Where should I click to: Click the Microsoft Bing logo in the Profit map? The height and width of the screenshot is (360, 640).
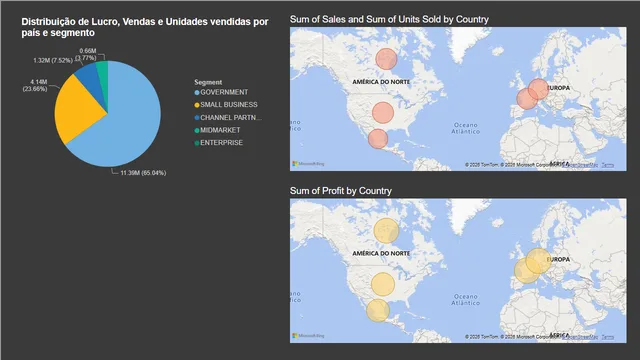tap(308, 336)
